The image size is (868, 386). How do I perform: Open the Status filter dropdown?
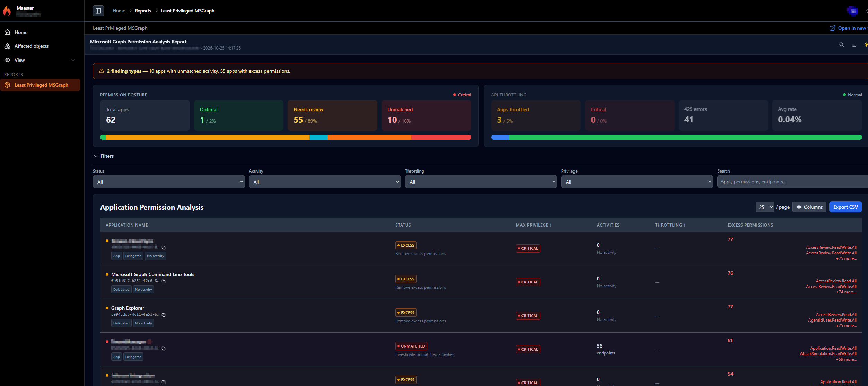tap(169, 182)
